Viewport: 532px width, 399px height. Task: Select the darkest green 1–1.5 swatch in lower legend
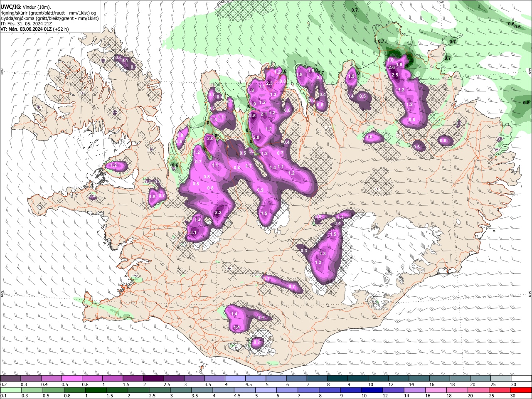96,390
